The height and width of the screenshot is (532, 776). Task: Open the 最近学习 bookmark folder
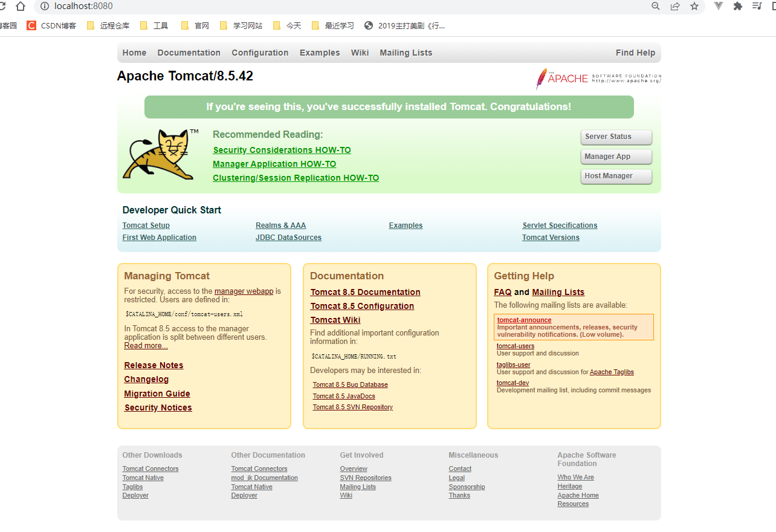tap(332, 25)
